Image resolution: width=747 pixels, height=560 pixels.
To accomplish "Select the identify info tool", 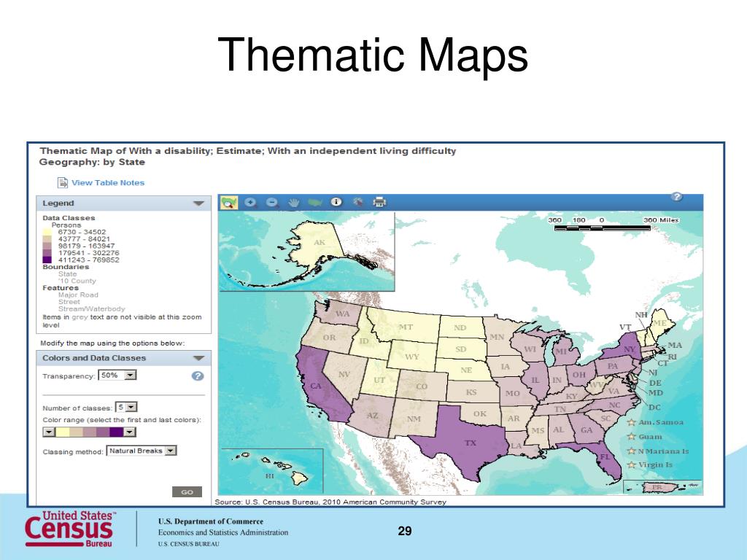I will (x=336, y=202).
